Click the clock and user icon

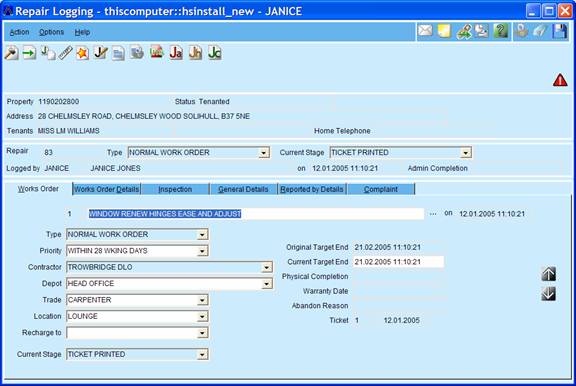482,31
